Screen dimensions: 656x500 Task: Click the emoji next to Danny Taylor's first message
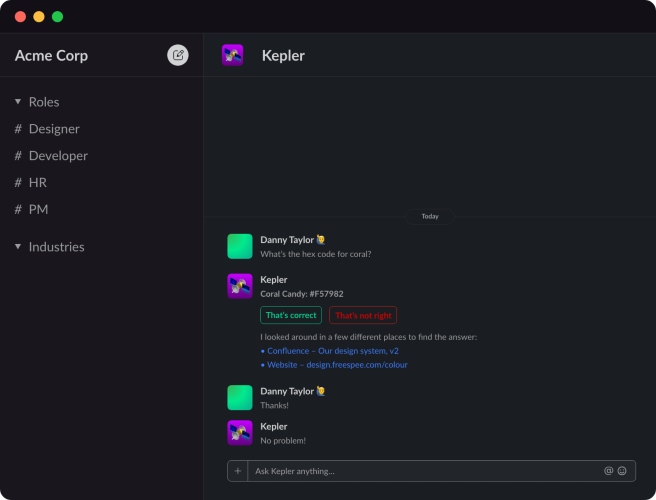pos(320,239)
